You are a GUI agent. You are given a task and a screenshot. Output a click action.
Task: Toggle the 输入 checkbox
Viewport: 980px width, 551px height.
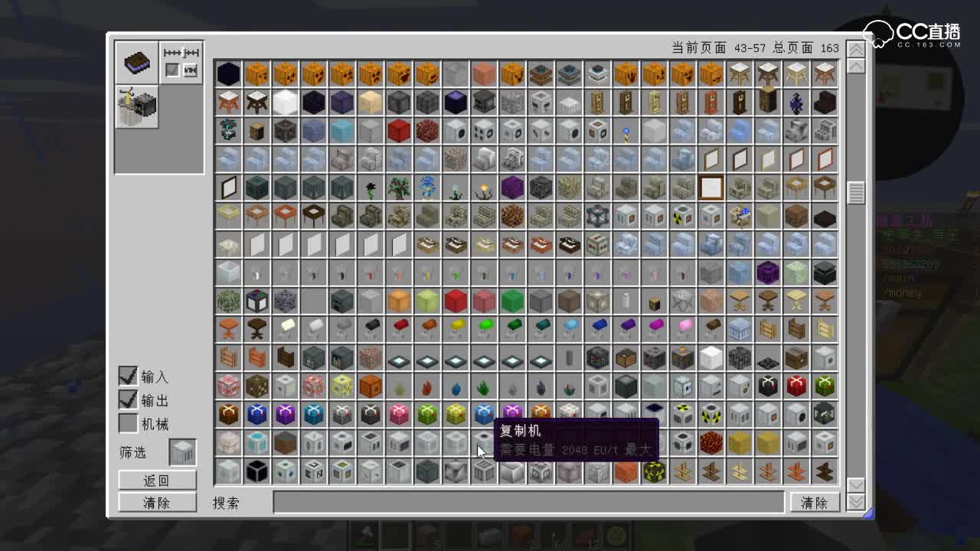point(128,376)
